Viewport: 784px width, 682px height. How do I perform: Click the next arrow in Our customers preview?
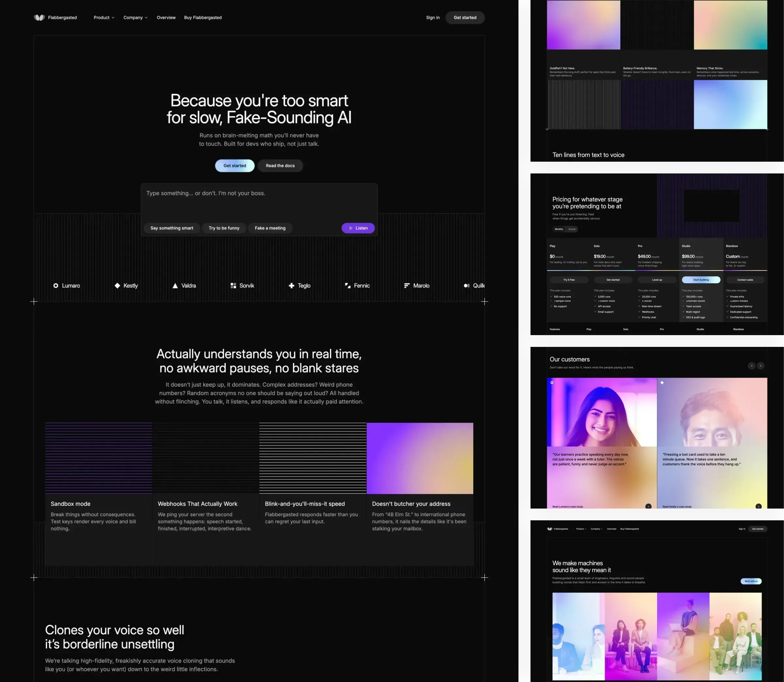[760, 366]
